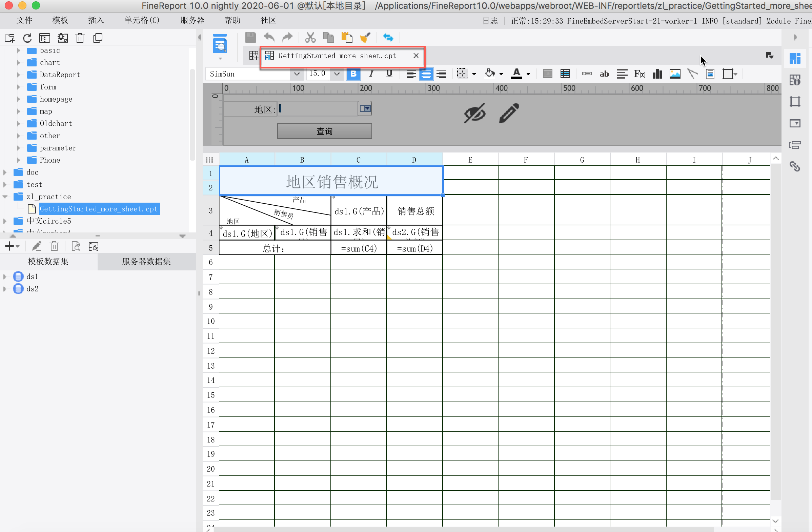Insert a chart via bar chart icon
This screenshot has width=812, height=532.
[x=657, y=74]
